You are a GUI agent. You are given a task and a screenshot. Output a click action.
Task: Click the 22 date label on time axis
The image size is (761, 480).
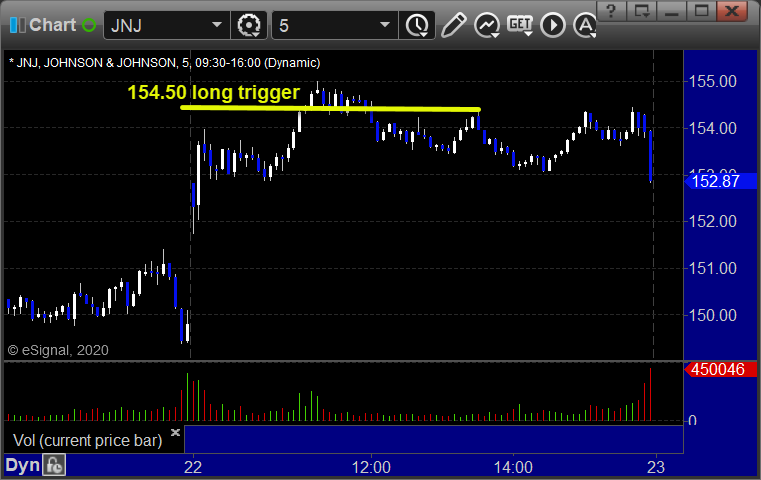click(193, 467)
